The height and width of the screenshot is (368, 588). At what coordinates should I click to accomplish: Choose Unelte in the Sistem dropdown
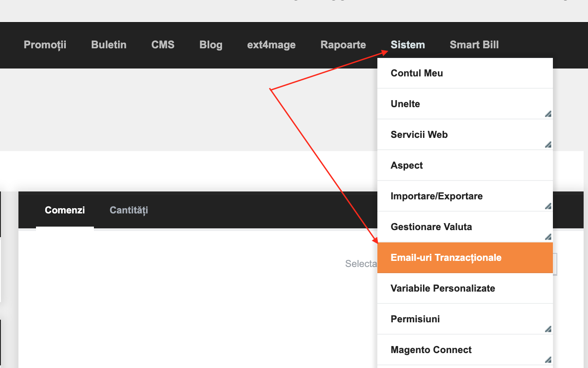pyautogui.click(x=465, y=104)
